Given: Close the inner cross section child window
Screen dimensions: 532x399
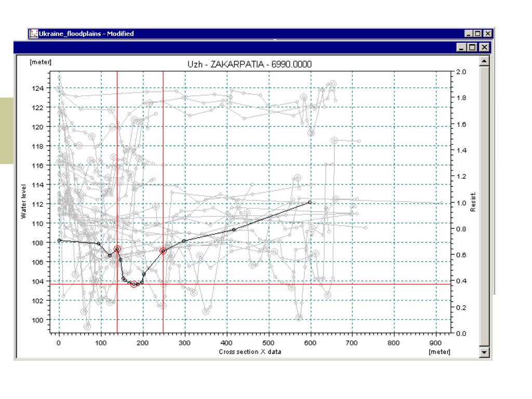Looking at the screenshot, I should point(485,47).
